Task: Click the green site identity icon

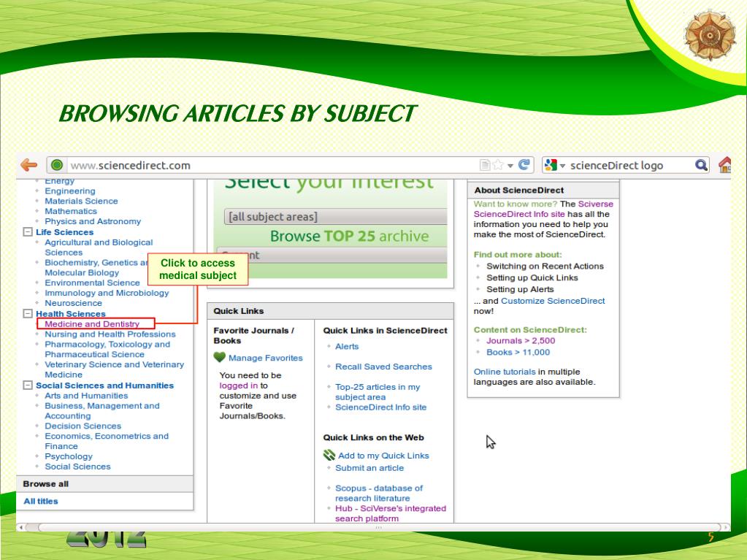Action: coord(57,165)
